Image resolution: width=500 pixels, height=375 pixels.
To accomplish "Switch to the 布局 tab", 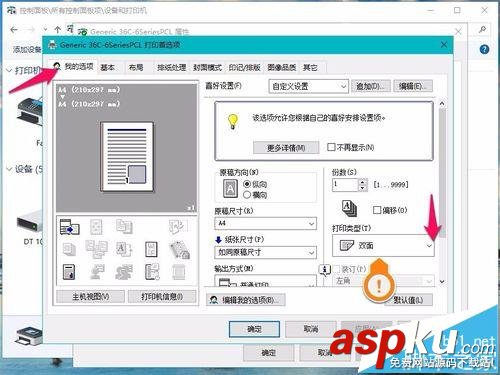I will tap(136, 68).
